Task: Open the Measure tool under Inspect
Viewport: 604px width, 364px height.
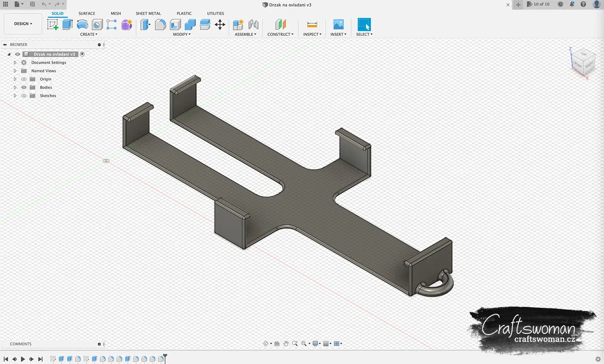Action: coord(312,25)
